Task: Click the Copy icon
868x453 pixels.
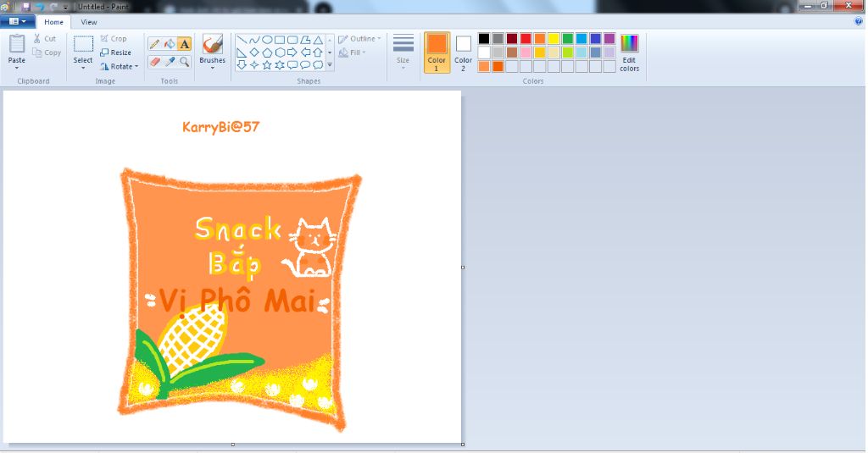Action: 37,52
